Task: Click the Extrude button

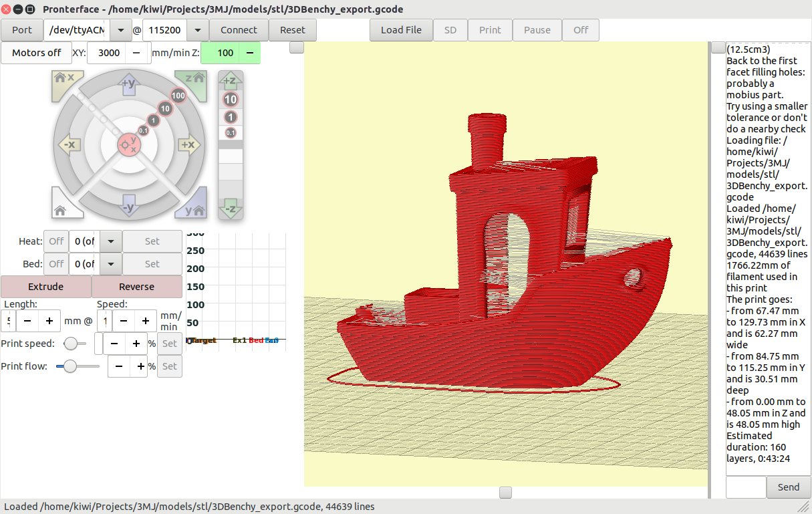Action: [45, 286]
